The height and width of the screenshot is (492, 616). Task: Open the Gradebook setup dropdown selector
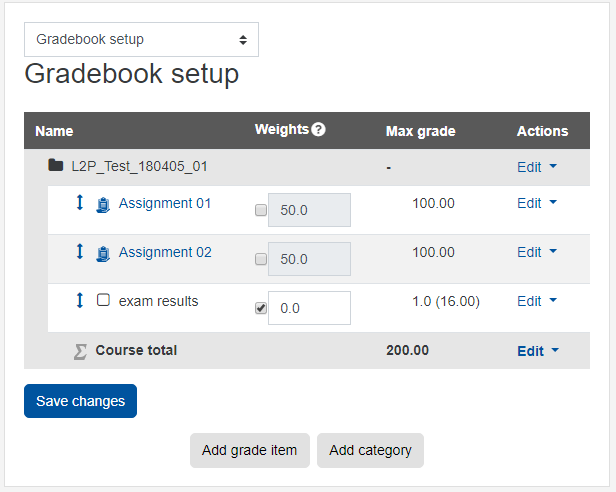[141, 39]
